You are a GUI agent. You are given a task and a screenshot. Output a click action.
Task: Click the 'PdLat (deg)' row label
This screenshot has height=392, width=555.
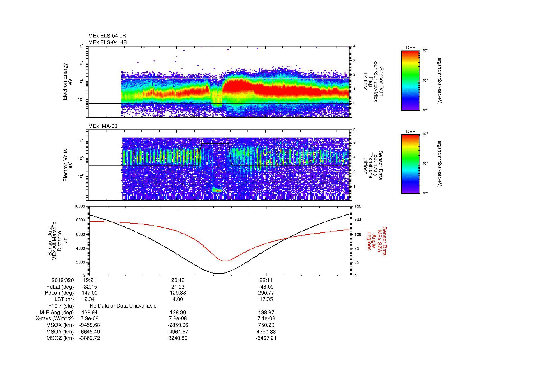pos(60,287)
